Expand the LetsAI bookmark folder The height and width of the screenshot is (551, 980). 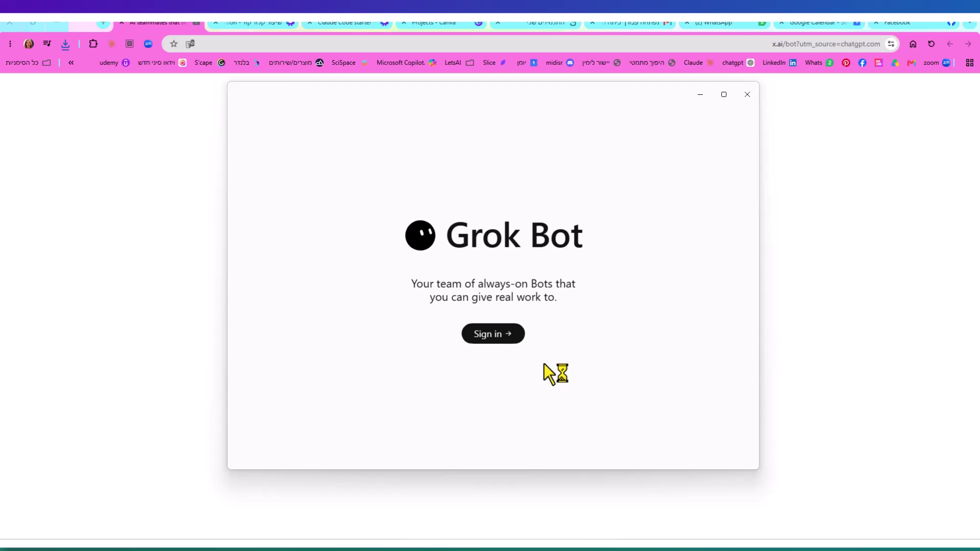click(459, 63)
